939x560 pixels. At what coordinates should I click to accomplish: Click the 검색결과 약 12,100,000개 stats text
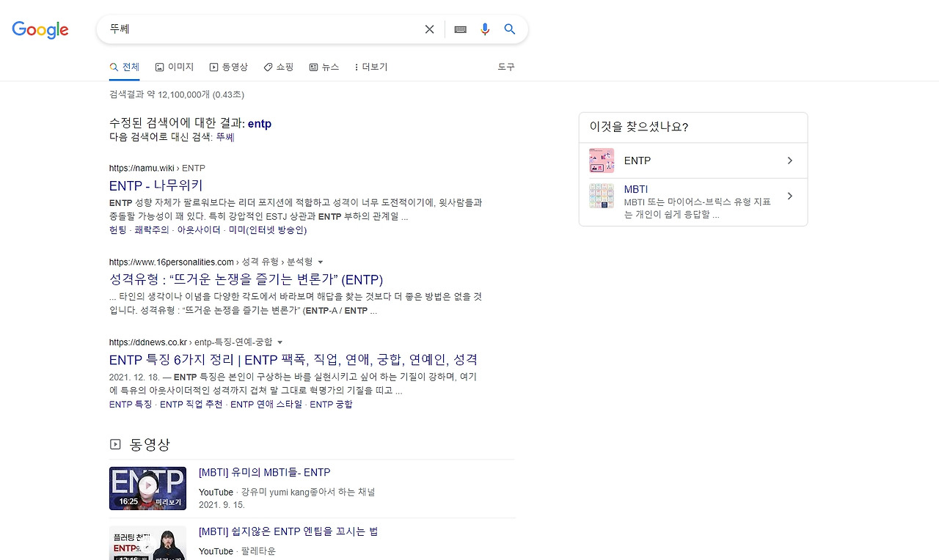tap(177, 95)
